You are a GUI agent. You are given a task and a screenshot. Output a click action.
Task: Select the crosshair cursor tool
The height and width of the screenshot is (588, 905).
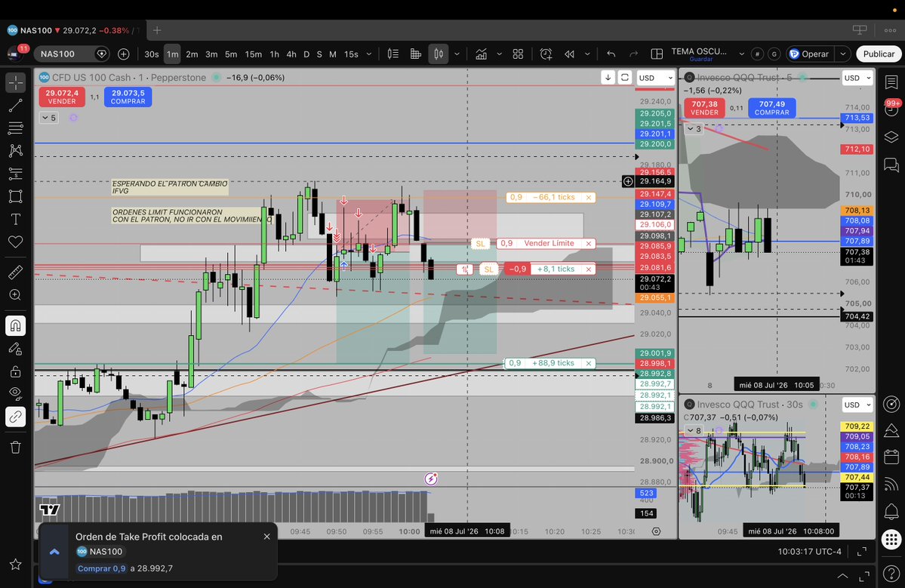tap(16, 82)
